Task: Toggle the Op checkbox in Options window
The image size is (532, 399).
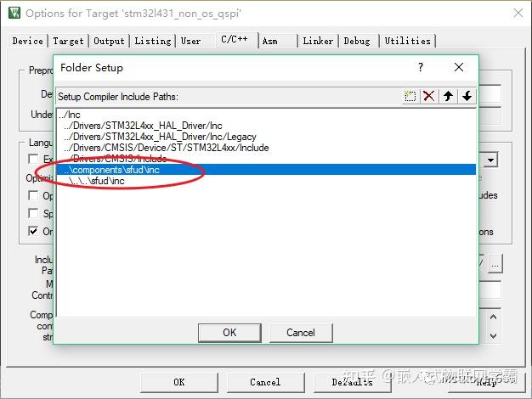Action: tap(33, 195)
